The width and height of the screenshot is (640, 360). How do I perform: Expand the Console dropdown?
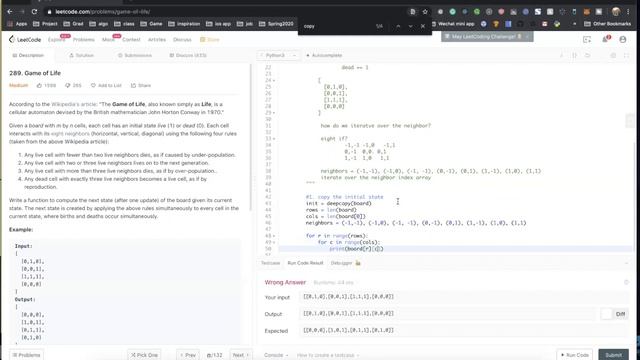tap(276, 355)
